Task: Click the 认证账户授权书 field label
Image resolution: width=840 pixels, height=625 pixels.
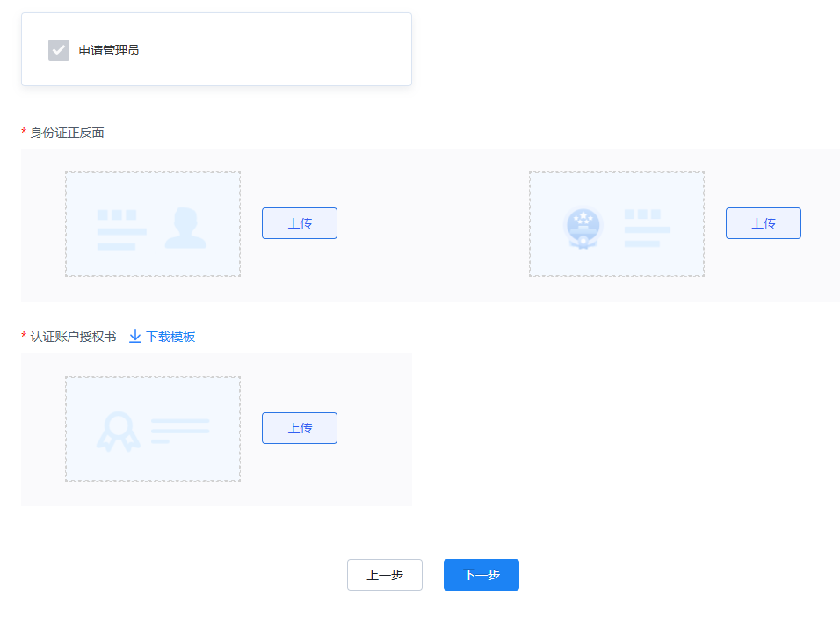Action: (74, 337)
